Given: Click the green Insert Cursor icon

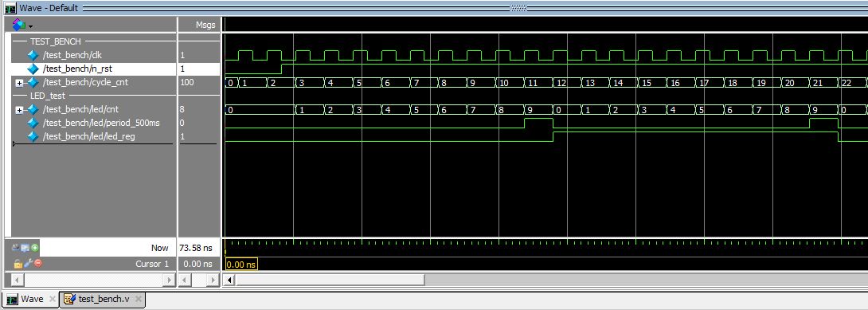Looking at the screenshot, I should [x=35, y=248].
